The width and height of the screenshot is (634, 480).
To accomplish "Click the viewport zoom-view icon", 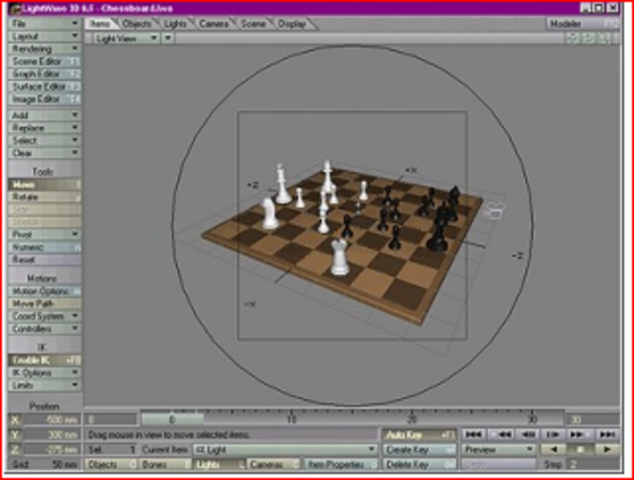I will 604,38.
